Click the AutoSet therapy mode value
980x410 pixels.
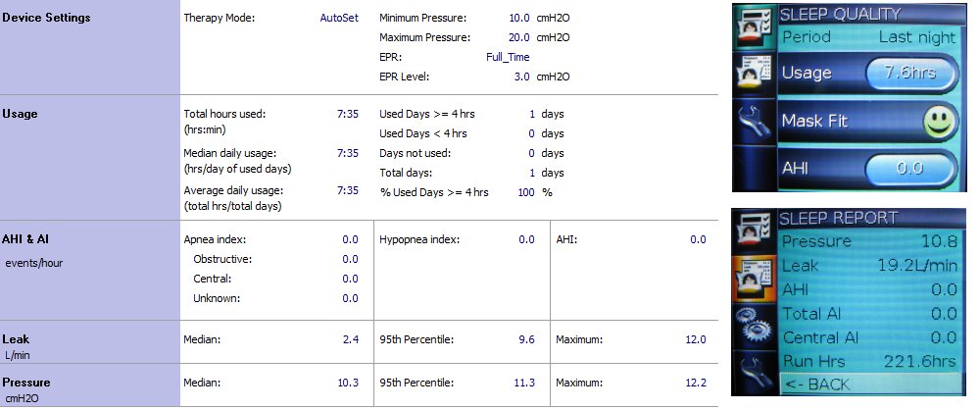pyautogui.click(x=339, y=19)
